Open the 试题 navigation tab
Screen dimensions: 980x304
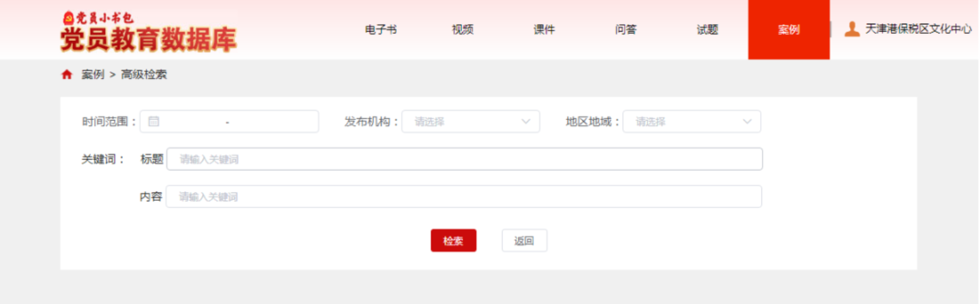click(707, 30)
